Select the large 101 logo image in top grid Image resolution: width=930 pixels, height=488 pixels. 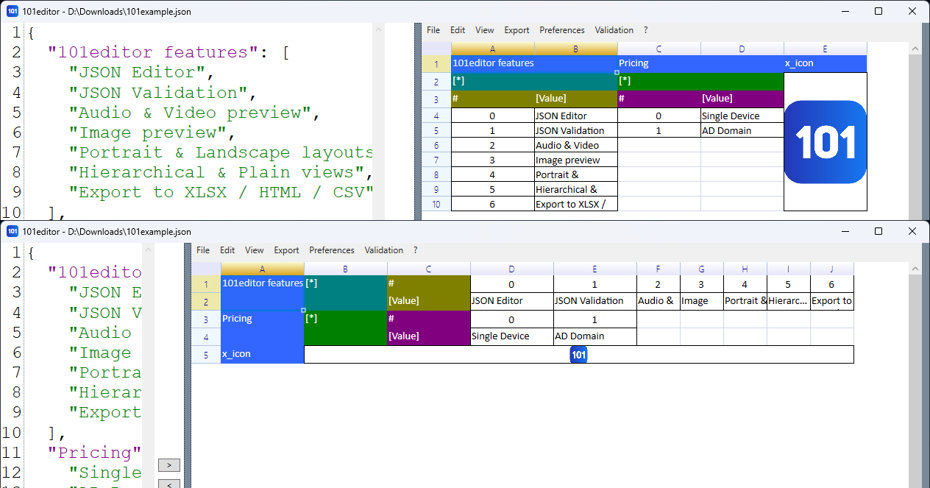(x=825, y=142)
